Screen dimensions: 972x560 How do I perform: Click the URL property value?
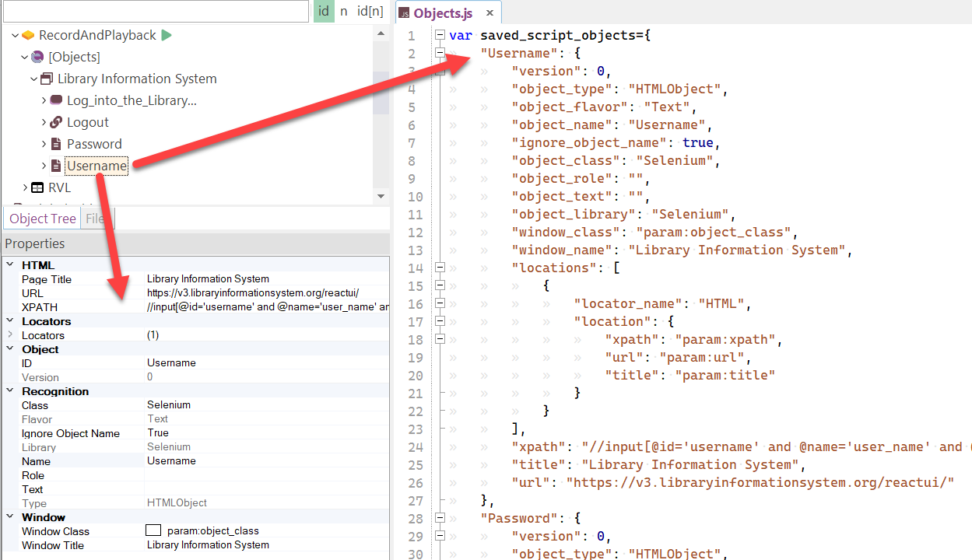point(253,293)
